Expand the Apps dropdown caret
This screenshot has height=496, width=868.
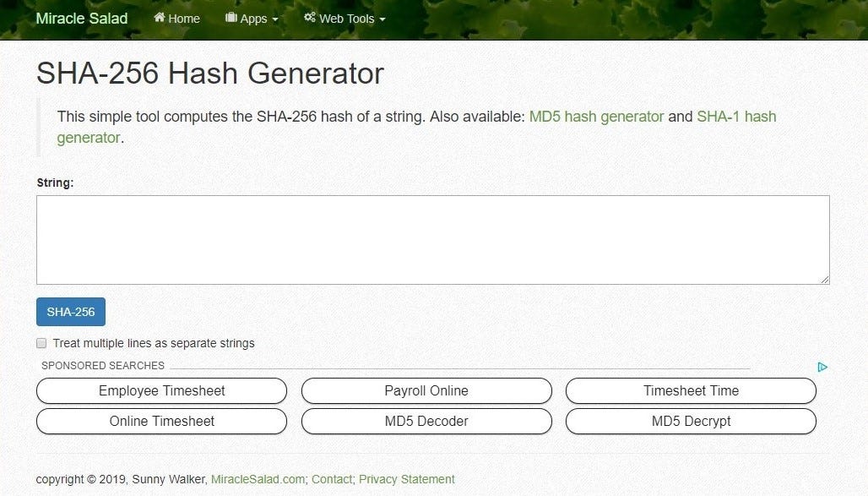click(x=275, y=19)
